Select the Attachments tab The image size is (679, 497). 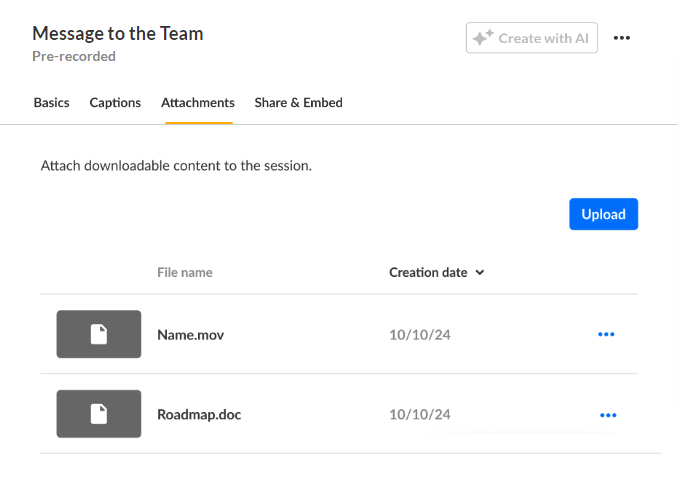coord(198,102)
